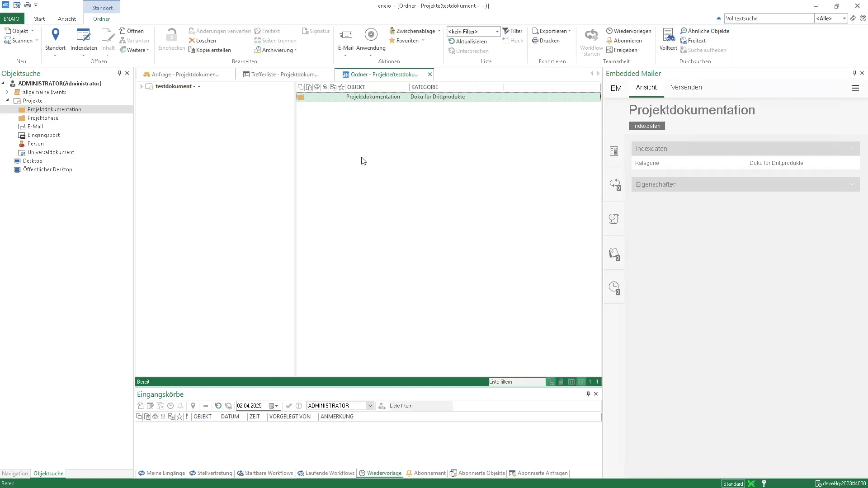The width and height of the screenshot is (868, 488).
Task: Click Kopie erstellen
Action: click(210, 50)
